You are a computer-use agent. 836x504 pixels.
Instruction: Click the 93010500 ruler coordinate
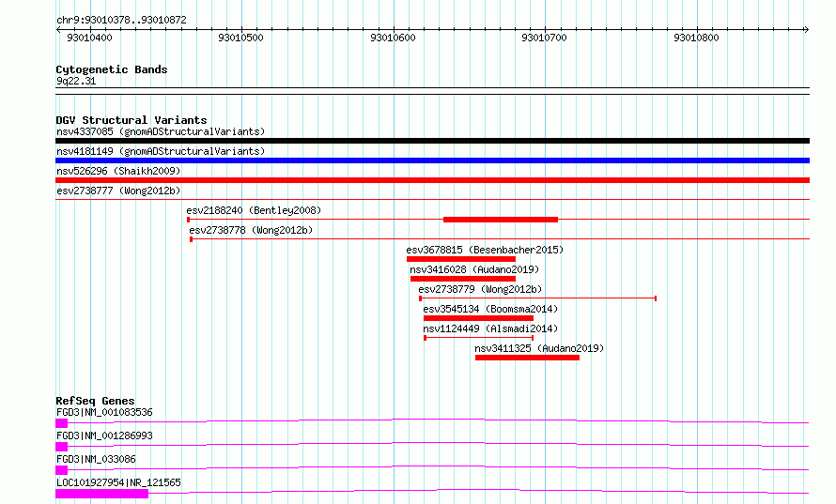click(241, 38)
